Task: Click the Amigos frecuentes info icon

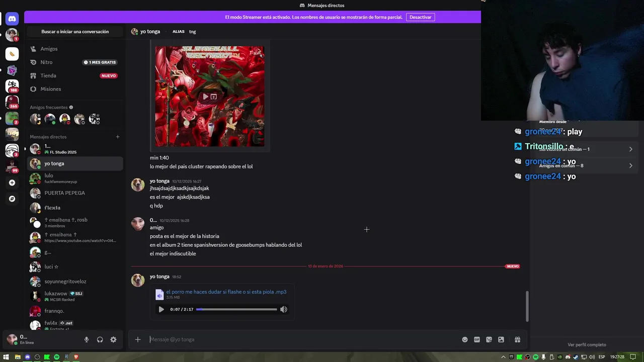Action: coord(71,107)
